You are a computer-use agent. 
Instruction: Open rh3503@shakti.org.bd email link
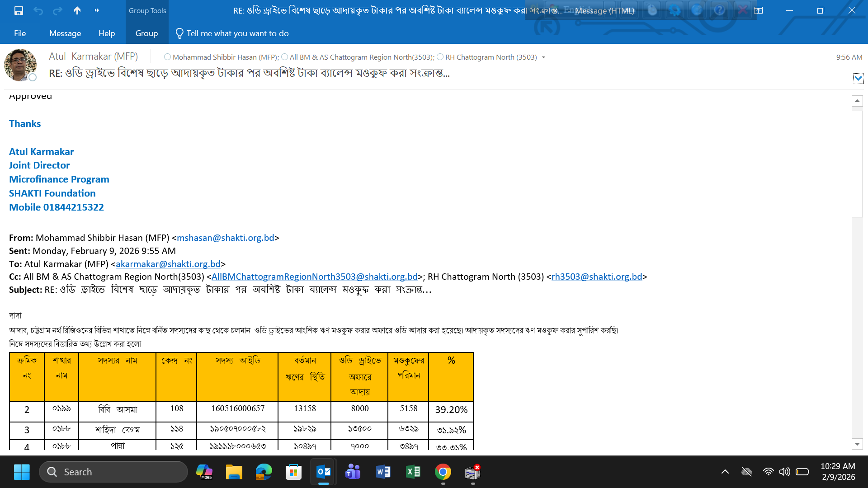click(596, 277)
